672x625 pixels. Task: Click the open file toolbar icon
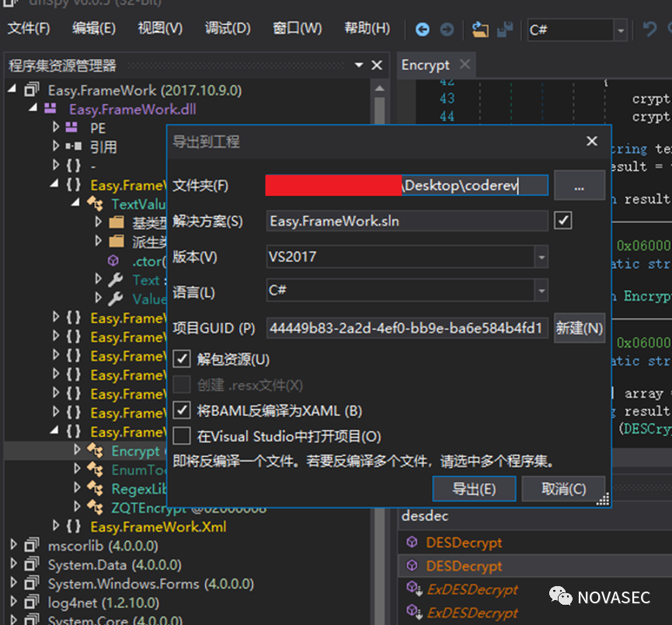pos(480,30)
